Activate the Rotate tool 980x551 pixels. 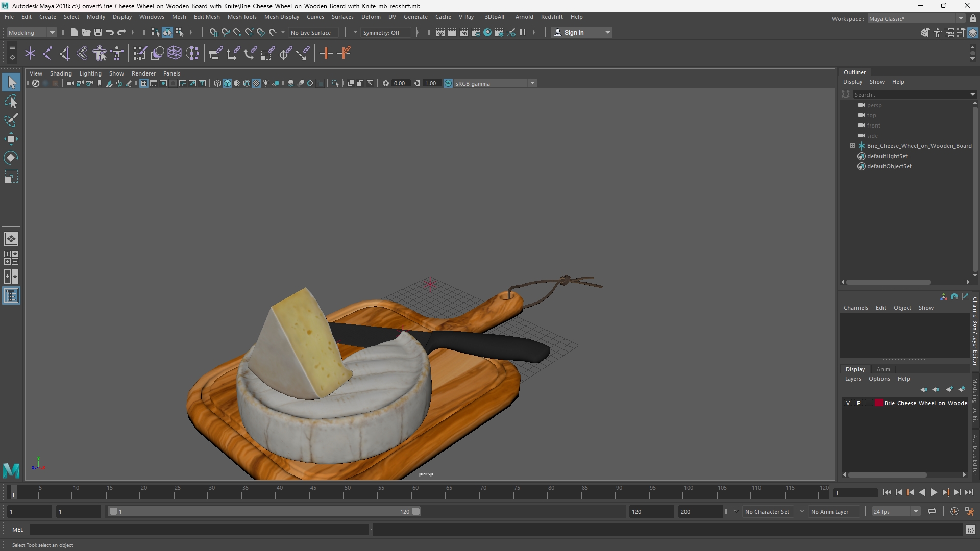coord(11,158)
